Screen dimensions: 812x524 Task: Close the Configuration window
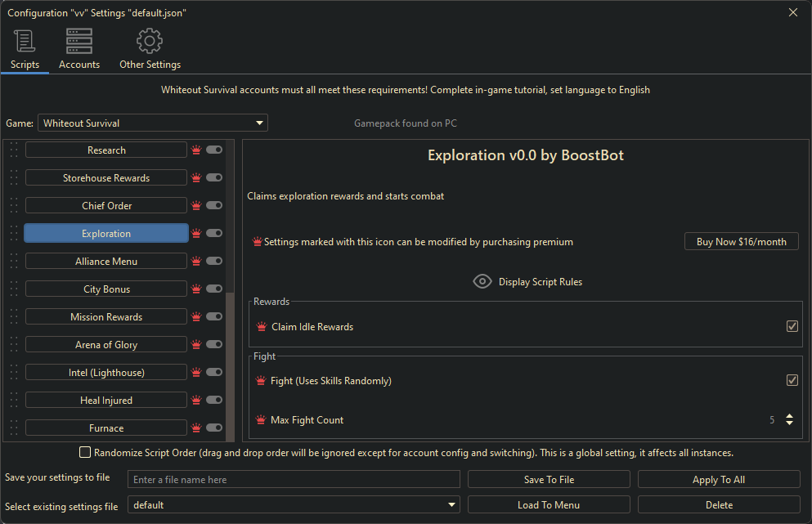793,12
